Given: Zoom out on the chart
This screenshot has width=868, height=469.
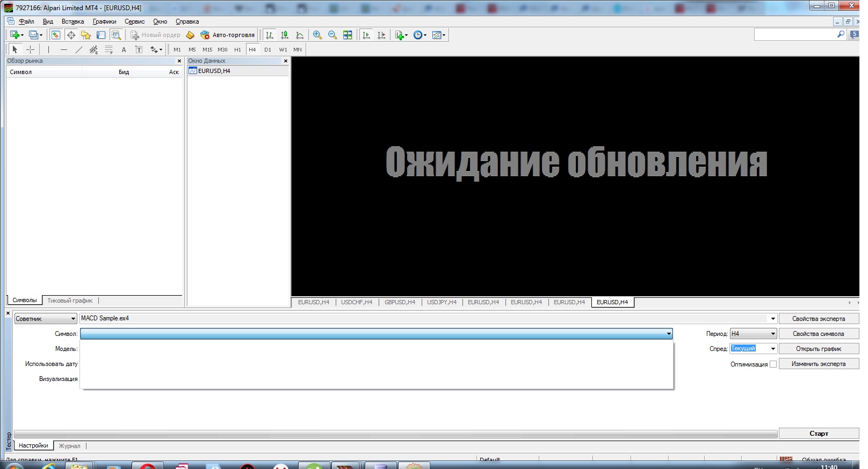Looking at the screenshot, I should point(332,35).
